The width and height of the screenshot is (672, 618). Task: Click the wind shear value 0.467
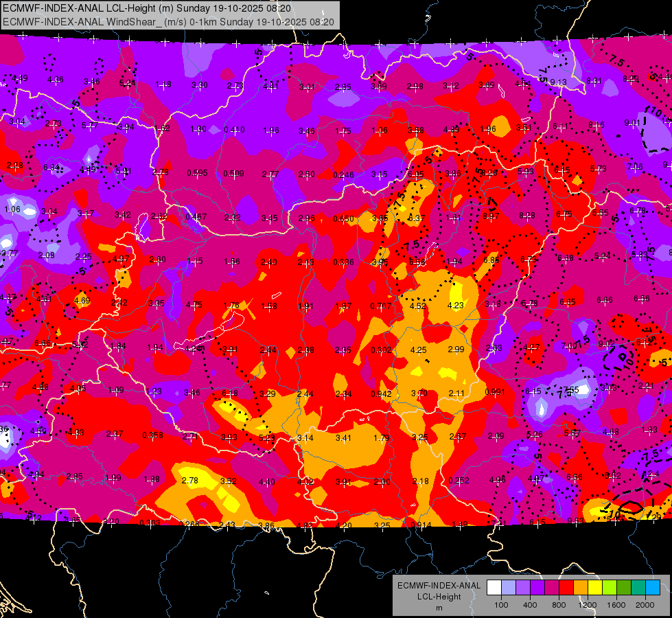[x=196, y=216]
